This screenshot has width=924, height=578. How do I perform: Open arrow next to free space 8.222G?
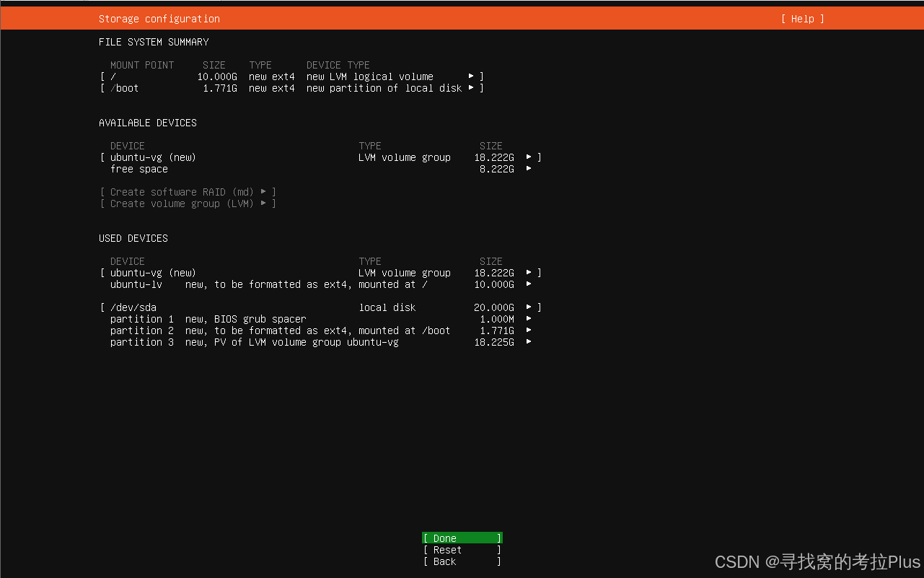529,169
